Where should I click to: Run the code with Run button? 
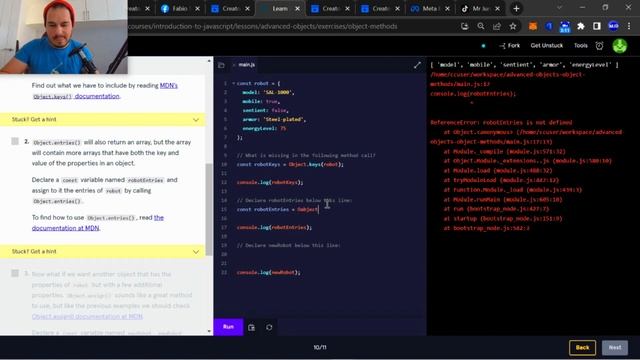228,327
